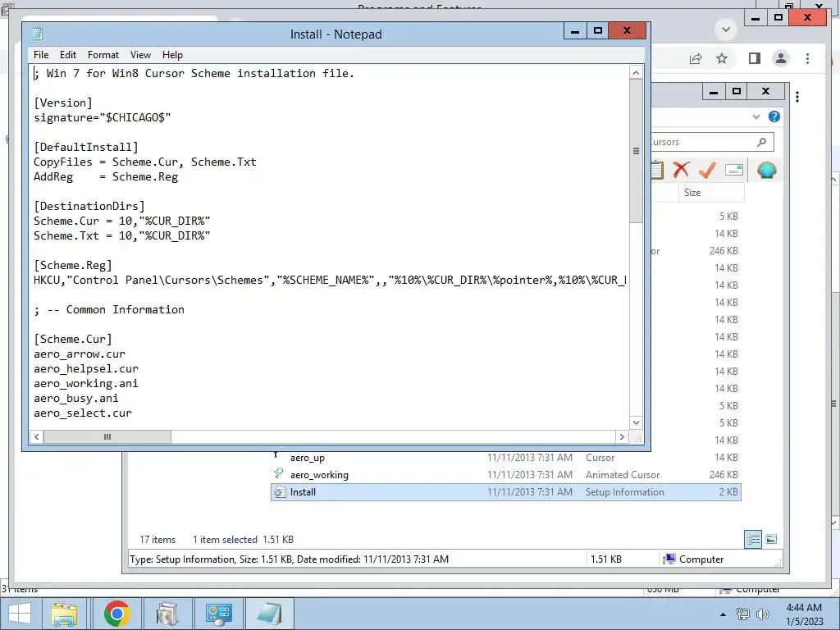The height and width of the screenshot is (630, 840).
Task: Click the red X delete icon in Explorer
Action: tap(681, 171)
